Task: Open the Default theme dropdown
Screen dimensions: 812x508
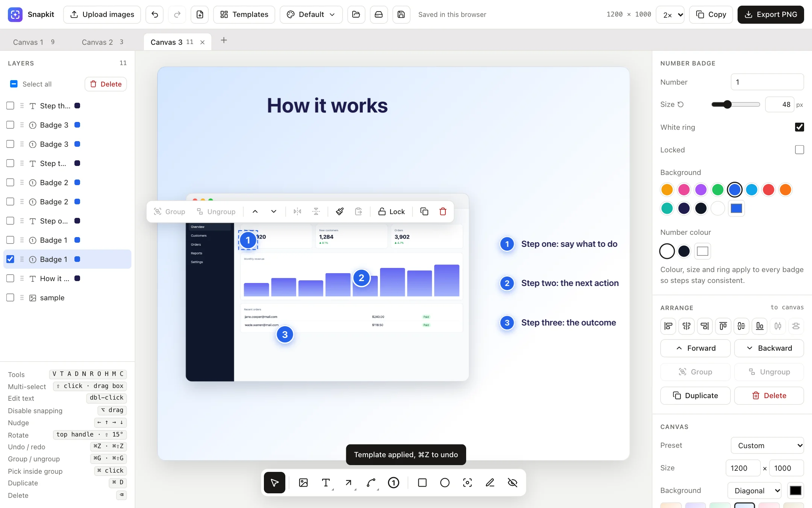Action: tap(311, 15)
